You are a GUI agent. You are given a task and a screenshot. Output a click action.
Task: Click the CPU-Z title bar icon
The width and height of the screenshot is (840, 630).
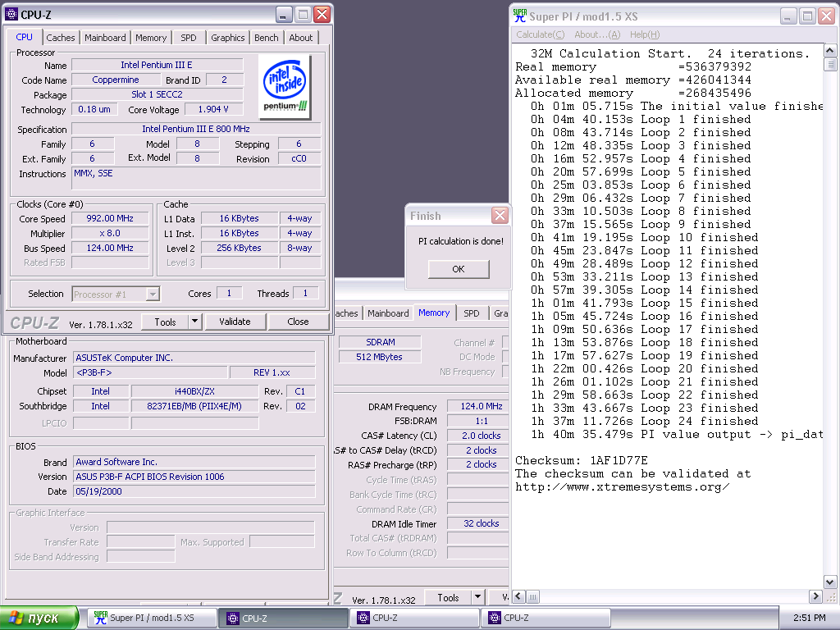tap(11, 14)
